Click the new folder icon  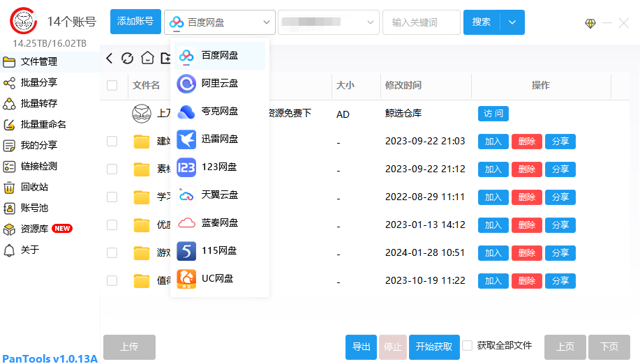tap(165, 59)
